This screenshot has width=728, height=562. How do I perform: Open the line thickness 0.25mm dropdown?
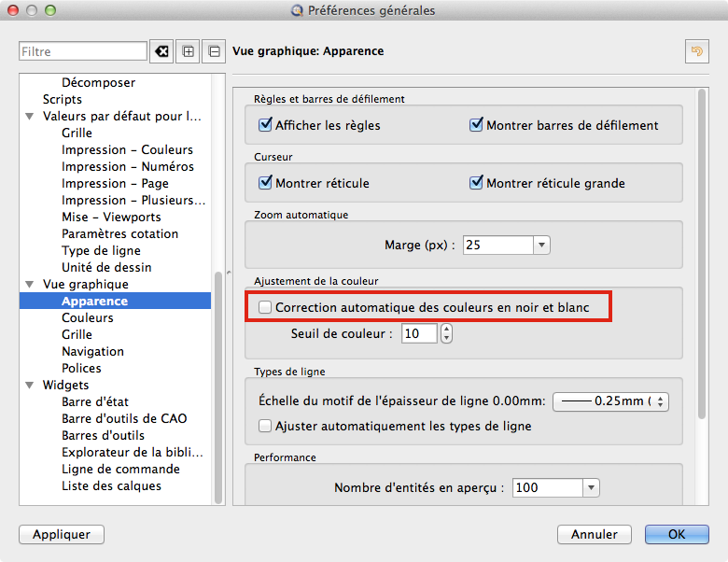tap(611, 401)
